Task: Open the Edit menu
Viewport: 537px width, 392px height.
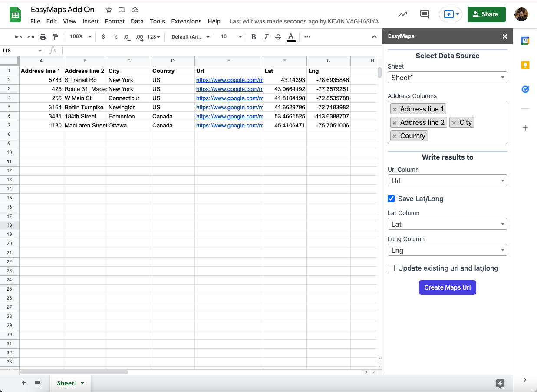Action: pos(52,21)
